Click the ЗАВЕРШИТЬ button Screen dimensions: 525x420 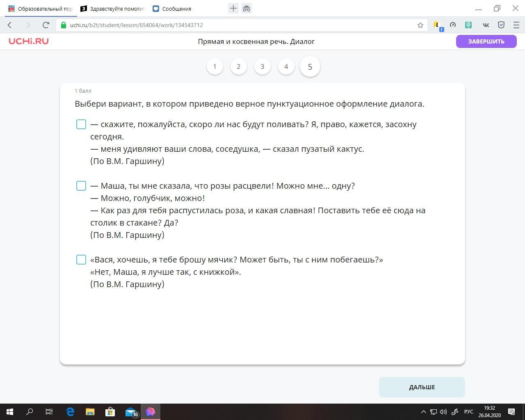pyautogui.click(x=486, y=41)
